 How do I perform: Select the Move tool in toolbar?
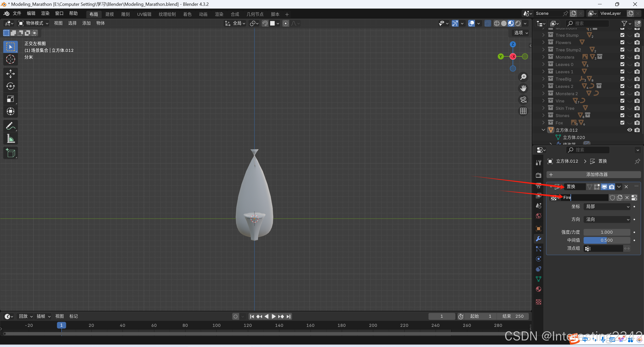tap(10, 74)
